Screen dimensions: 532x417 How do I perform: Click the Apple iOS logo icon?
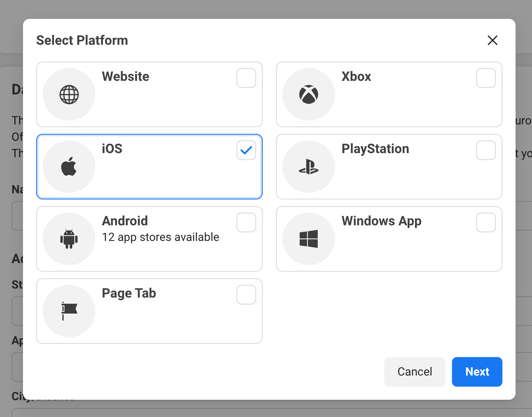[69, 167]
